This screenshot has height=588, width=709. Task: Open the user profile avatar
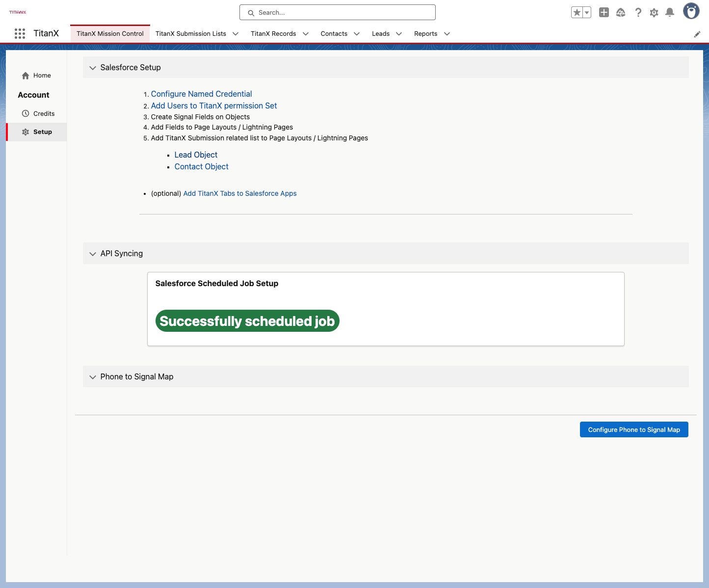coord(691,11)
